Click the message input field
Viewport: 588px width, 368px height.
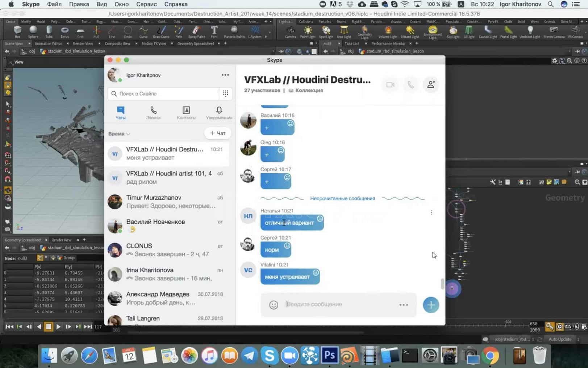[339, 305]
